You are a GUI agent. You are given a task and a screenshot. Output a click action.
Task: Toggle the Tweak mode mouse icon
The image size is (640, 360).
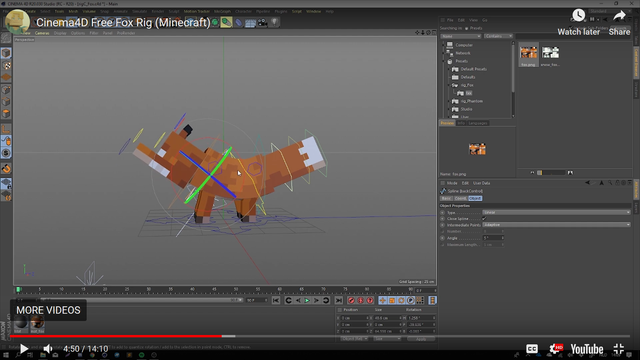(x=6, y=141)
